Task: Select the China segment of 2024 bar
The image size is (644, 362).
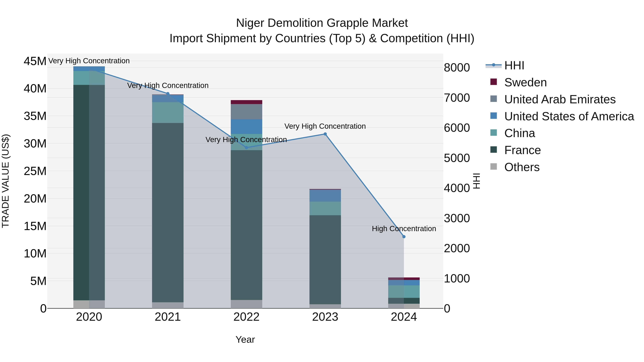Action: (404, 292)
